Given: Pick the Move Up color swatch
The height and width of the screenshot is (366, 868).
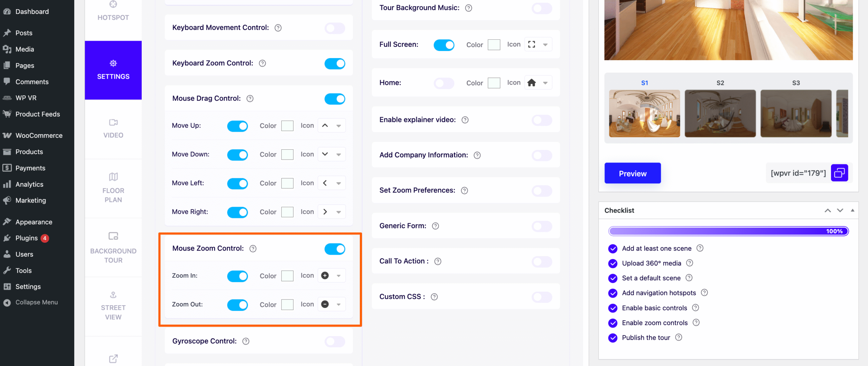Looking at the screenshot, I should click(x=287, y=126).
